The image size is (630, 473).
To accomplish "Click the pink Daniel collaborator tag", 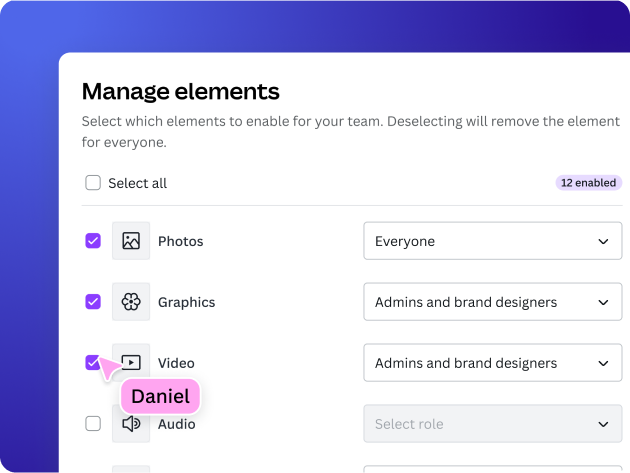I will (161, 397).
